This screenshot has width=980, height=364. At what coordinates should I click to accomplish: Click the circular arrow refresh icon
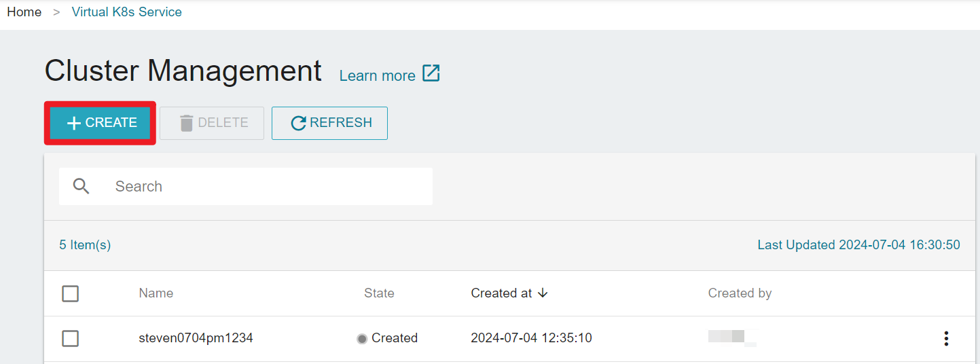coord(298,123)
